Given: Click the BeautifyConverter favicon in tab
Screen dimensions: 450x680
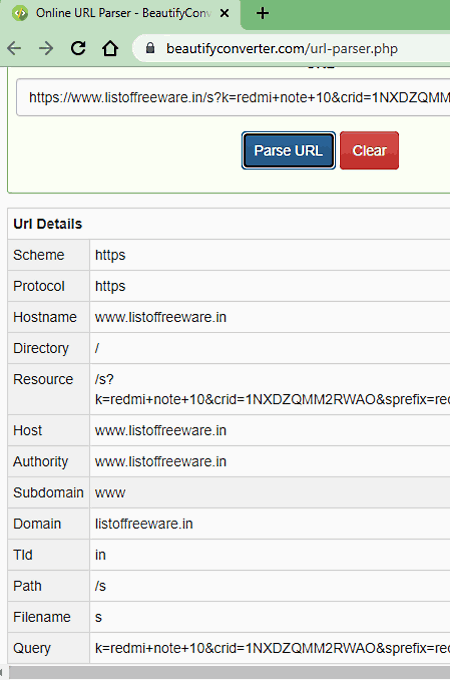Looking at the screenshot, I should (x=20, y=13).
